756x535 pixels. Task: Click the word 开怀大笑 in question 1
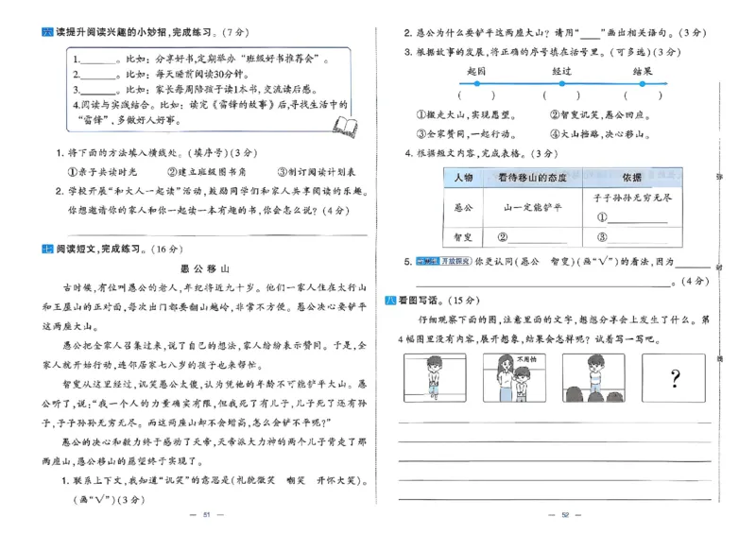coord(336,480)
